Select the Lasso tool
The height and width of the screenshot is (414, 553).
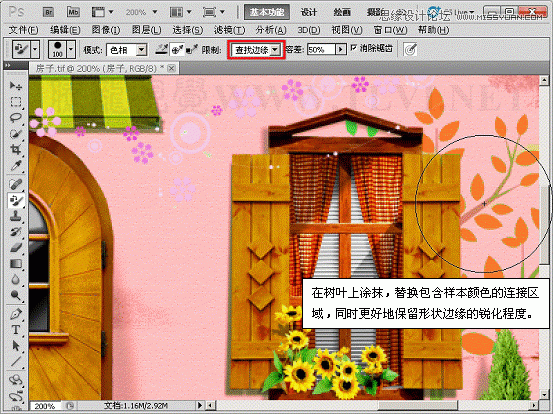click(16, 117)
